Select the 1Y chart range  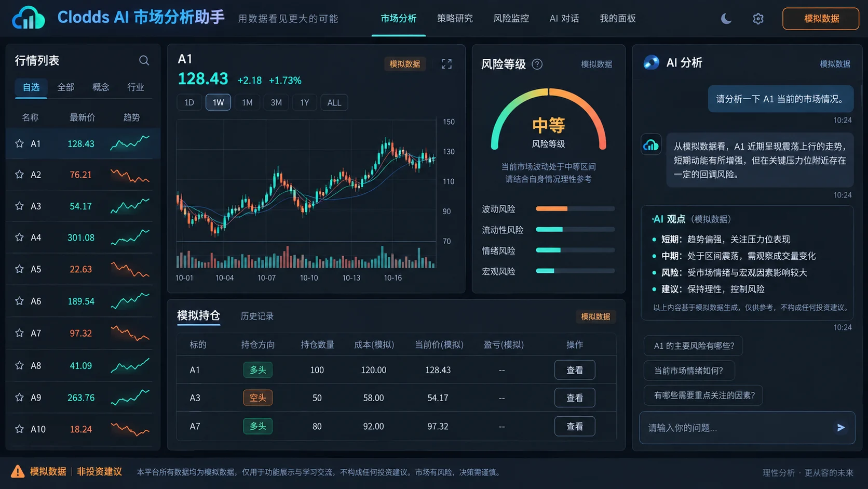click(305, 102)
